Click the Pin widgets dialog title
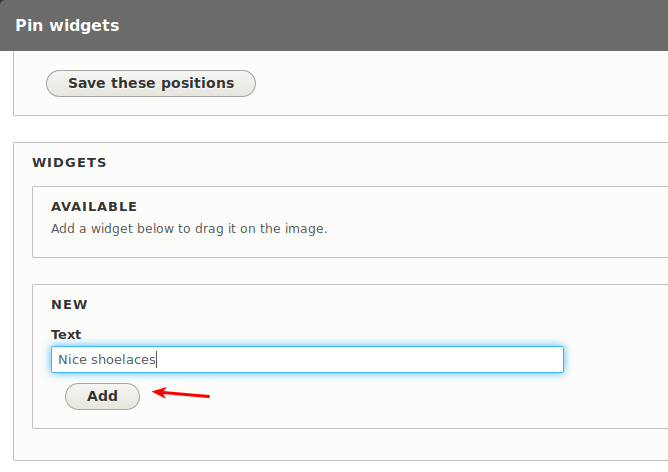Image resolution: width=668 pixels, height=472 pixels. (67, 26)
